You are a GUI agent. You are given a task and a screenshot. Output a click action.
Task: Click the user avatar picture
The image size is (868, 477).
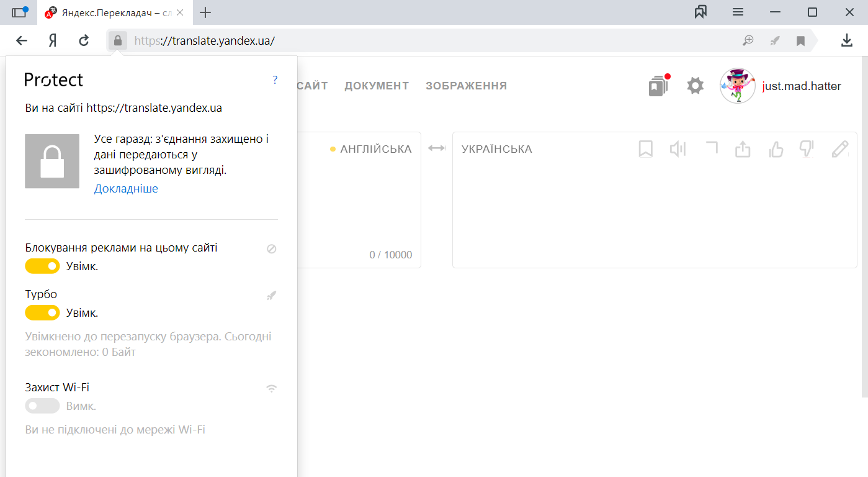tap(738, 86)
